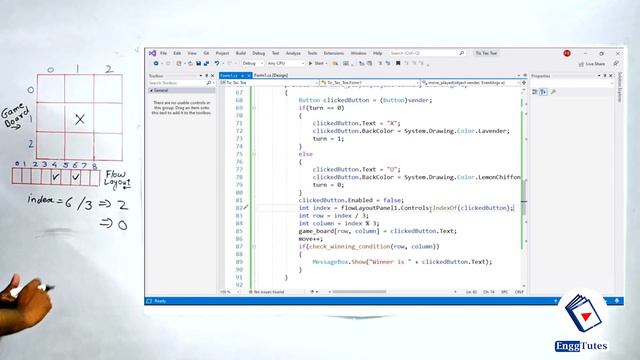This screenshot has width=640, height=360.
Task: Click the code line 82 IndexOf text
Action: 444,208
